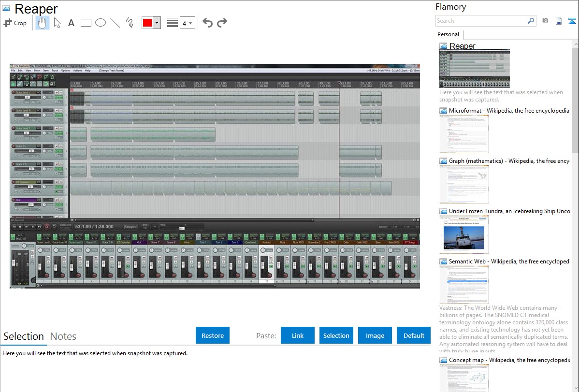Select the Crop tool
The image size is (579, 392).
[15, 23]
